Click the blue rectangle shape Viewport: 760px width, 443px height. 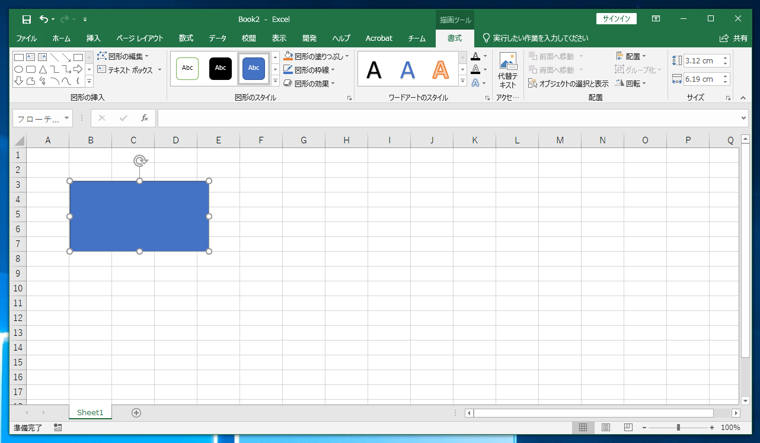click(x=140, y=216)
